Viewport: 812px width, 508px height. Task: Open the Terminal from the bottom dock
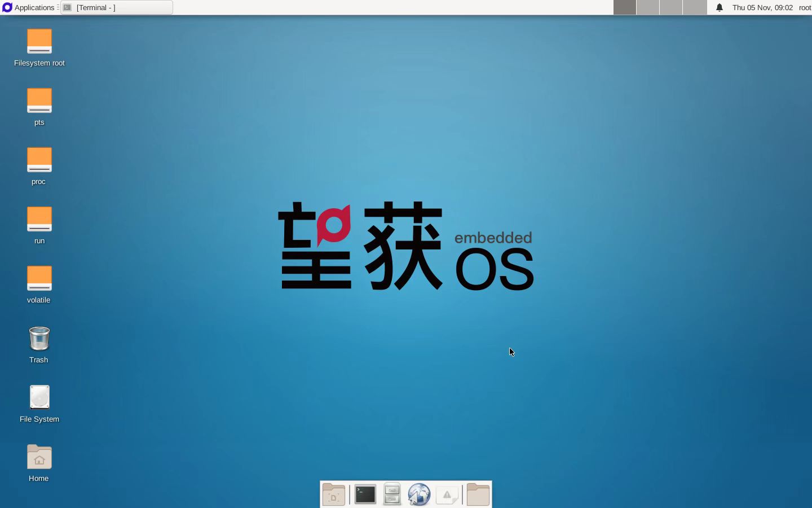[365, 494]
